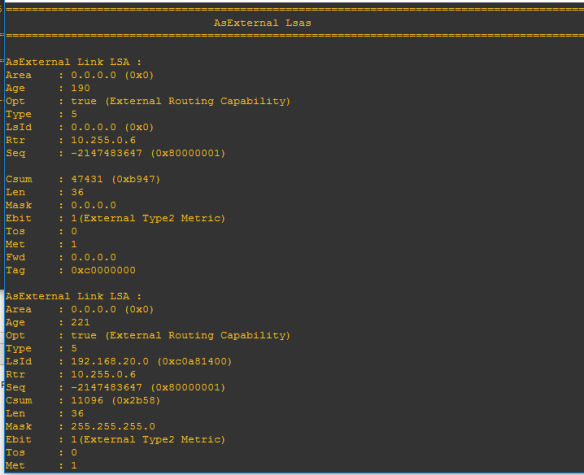Select the Rtr 10.255.0.6 line below LsId 0.0.0.0
The width and height of the screenshot is (584, 475).
point(70,140)
